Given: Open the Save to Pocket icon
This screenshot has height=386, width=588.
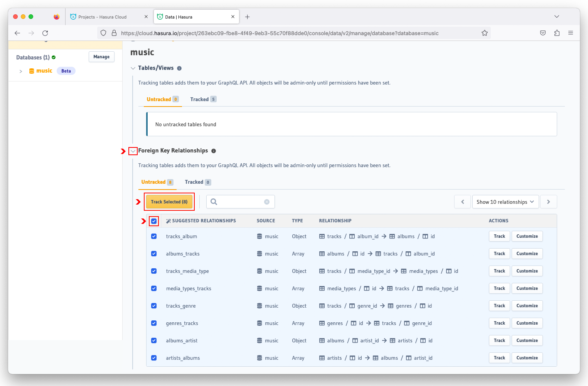Looking at the screenshot, I should [x=543, y=33].
